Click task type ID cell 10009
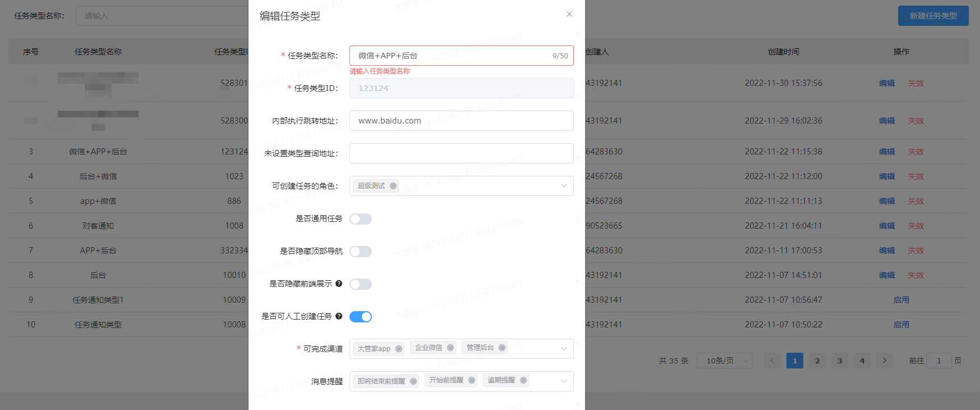Image resolution: width=980 pixels, height=410 pixels. 234,300
